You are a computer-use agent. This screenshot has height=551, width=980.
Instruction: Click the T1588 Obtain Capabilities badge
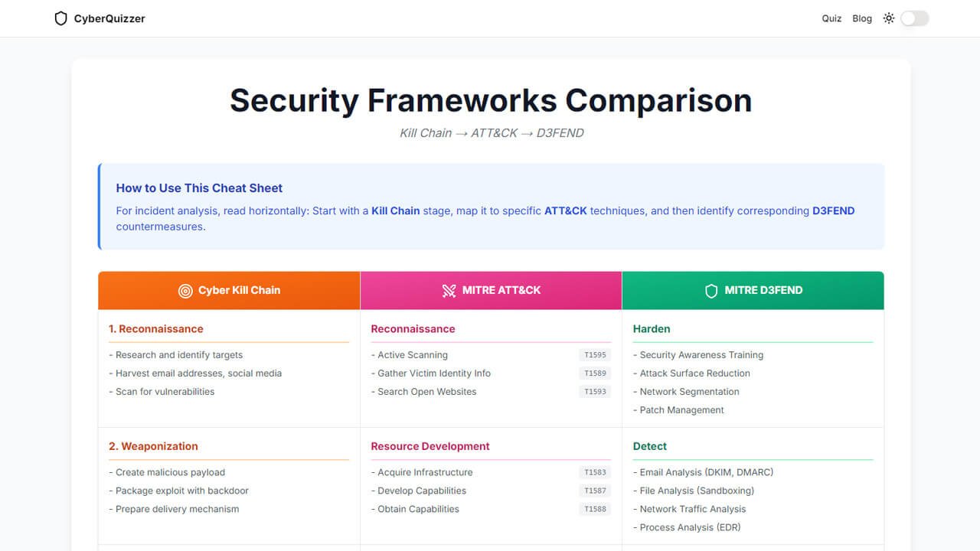595,510
